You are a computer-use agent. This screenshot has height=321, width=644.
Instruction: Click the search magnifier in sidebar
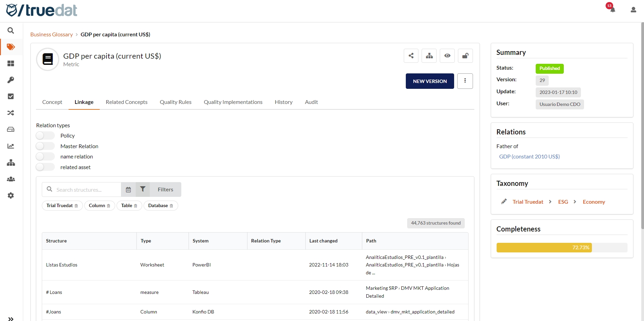pyautogui.click(x=11, y=31)
